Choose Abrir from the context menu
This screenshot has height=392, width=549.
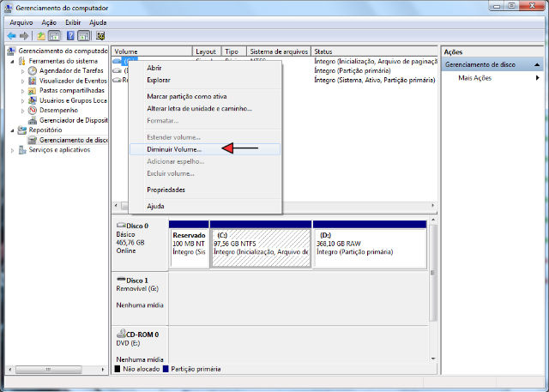pos(205,68)
